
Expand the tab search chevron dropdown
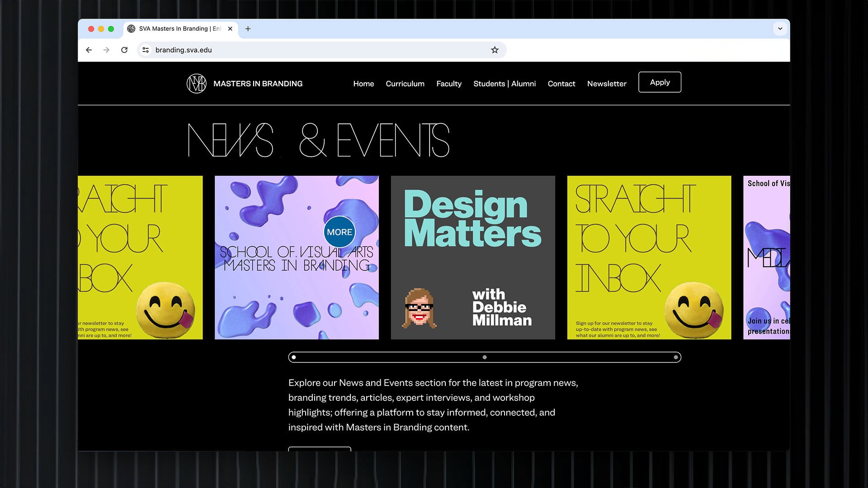780,28
